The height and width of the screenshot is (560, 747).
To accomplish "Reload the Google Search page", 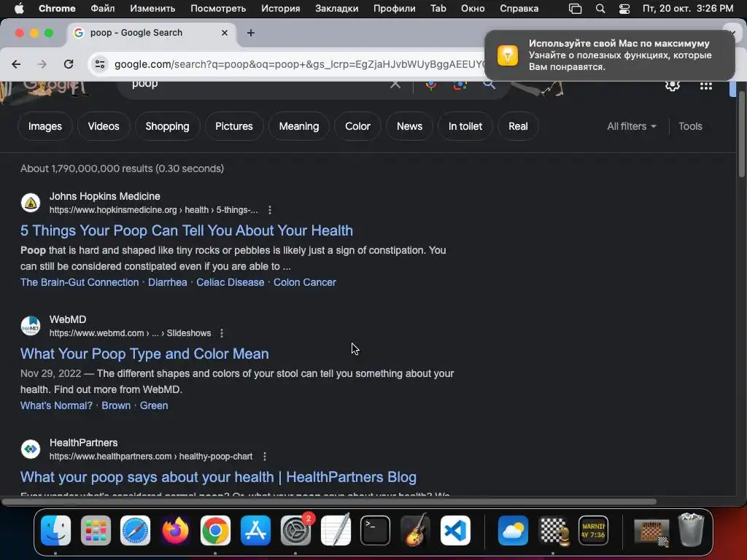I will 69,64.
